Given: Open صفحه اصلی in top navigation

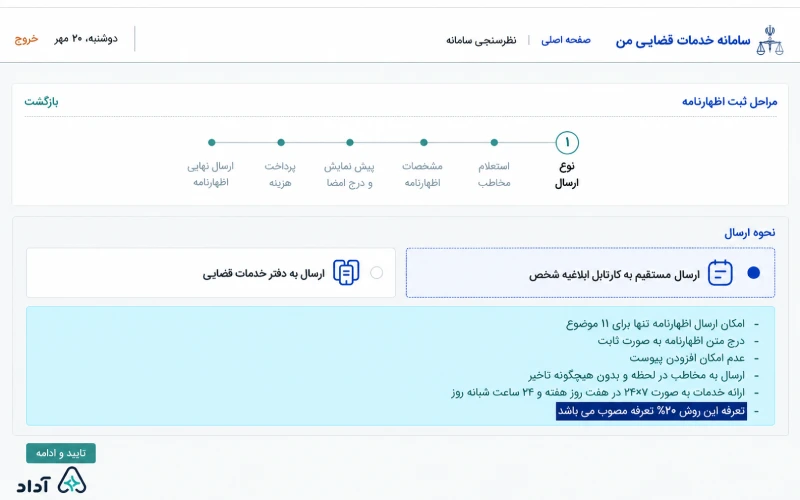Looking at the screenshot, I should (566, 40).
